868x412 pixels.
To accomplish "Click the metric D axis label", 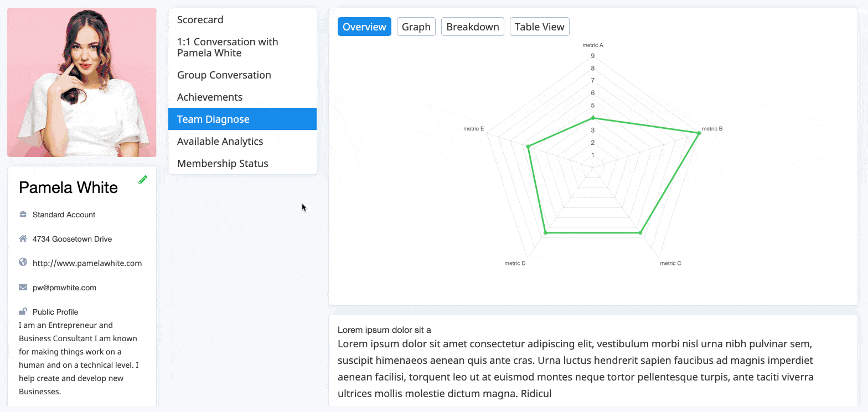I will click(x=515, y=263).
